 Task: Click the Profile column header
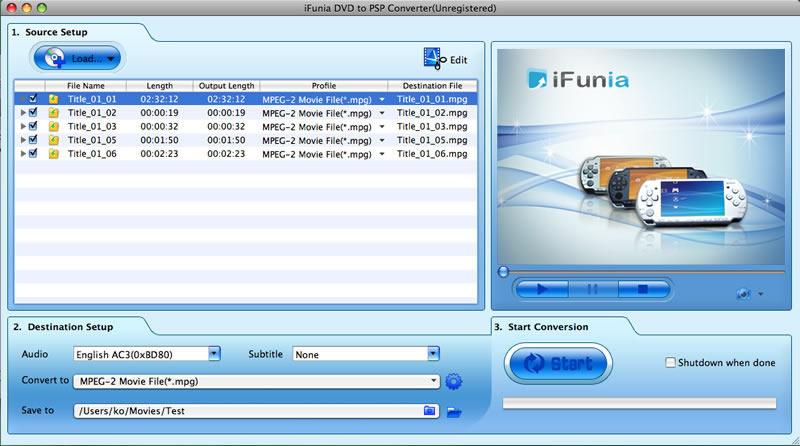[x=324, y=86]
